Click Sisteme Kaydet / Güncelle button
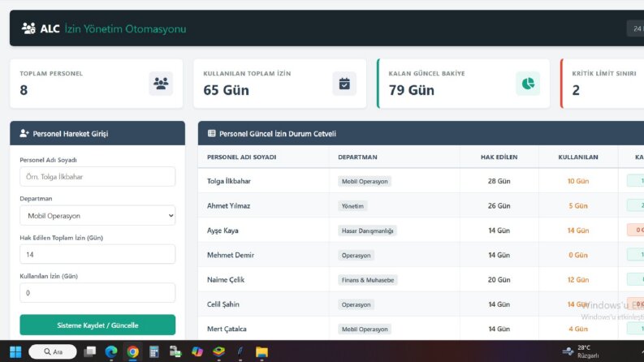The height and width of the screenshot is (362, 644). point(97,325)
